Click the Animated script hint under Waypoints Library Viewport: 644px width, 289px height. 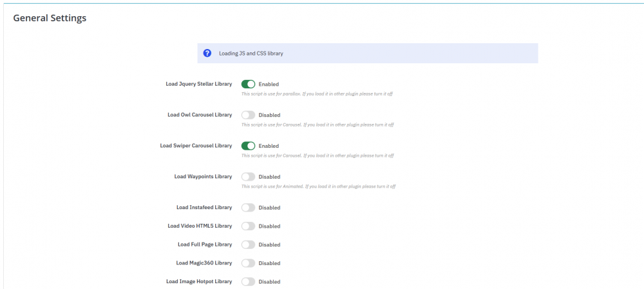click(x=318, y=186)
